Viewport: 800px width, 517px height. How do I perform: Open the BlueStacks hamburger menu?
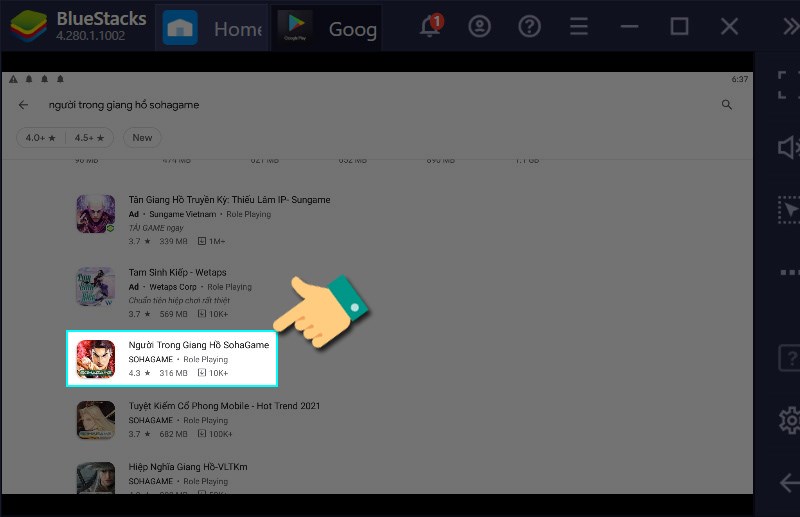tap(579, 26)
